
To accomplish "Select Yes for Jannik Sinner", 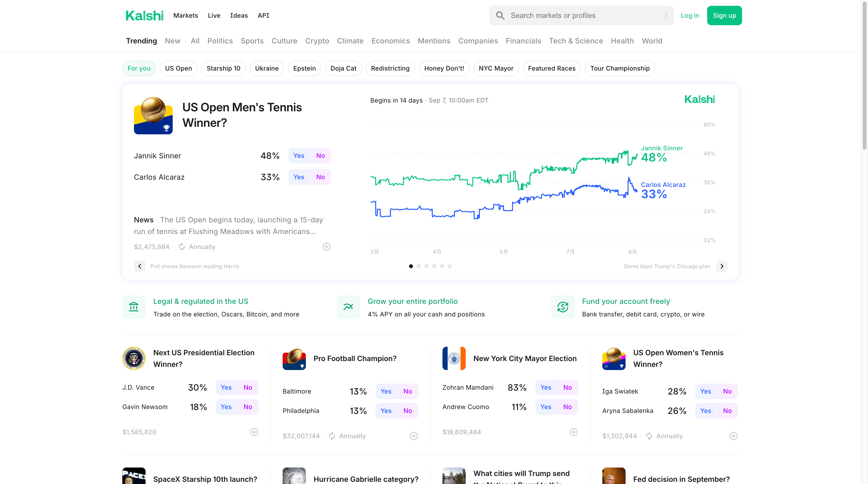I will tap(299, 156).
